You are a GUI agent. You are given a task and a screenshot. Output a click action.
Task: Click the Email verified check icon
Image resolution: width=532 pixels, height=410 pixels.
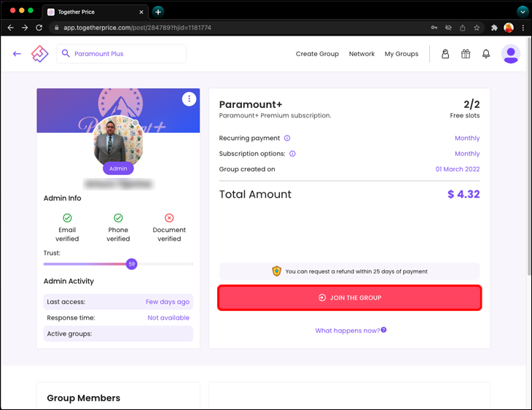click(67, 217)
